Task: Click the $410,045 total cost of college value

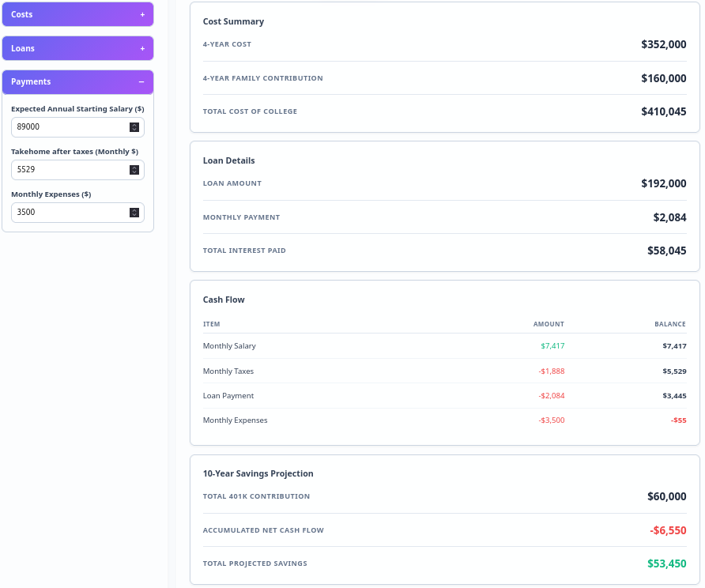Action: pyautogui.click(x=663, y=111)
